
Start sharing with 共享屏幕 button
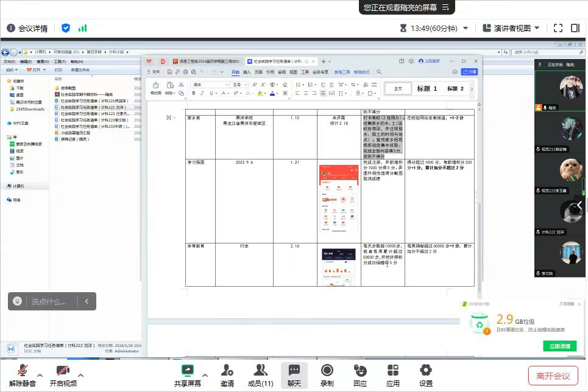click(188, 375)
